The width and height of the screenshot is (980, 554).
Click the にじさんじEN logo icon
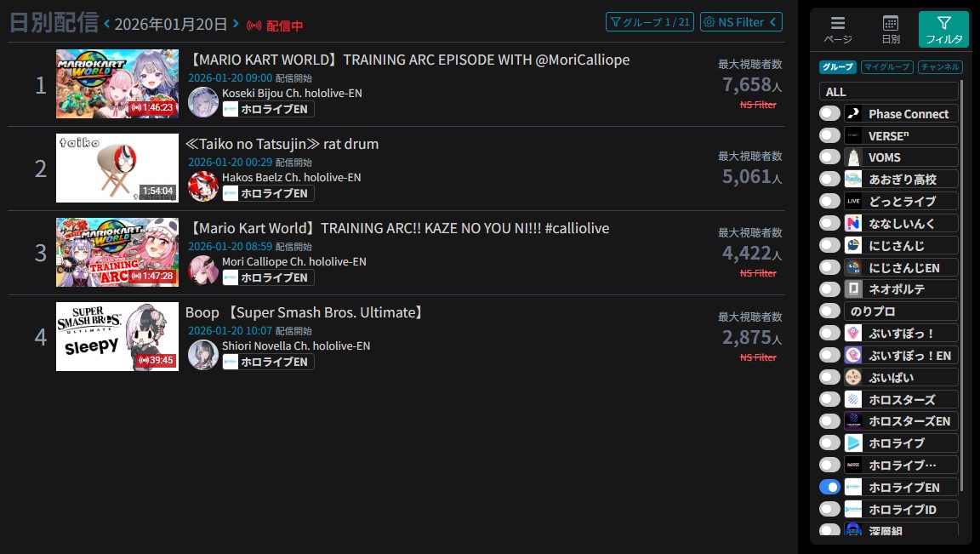(x=853, y=267)
